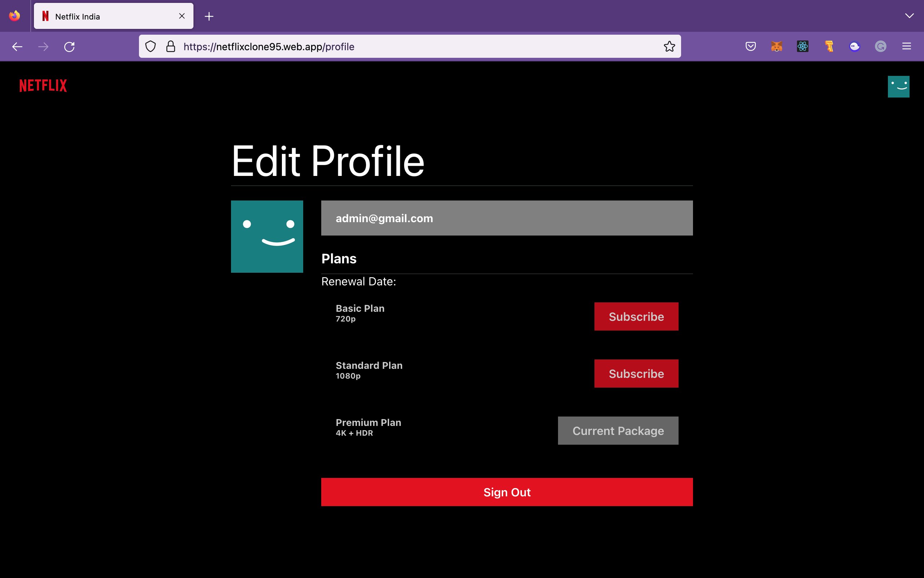Click the padlock site information icon
Image resolution: width=924 pixels, height=578 pixels.
171,47
